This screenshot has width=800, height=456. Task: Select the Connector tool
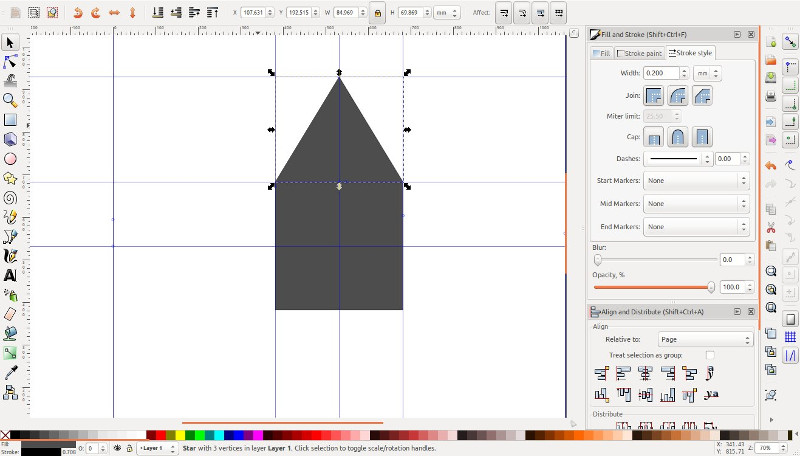(x=10, y=392)
